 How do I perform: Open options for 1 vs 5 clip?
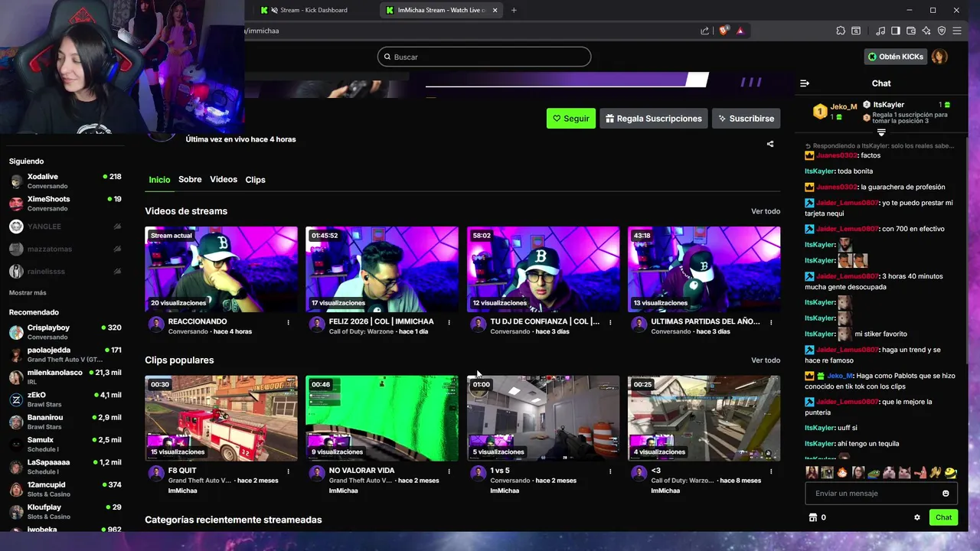610,471
